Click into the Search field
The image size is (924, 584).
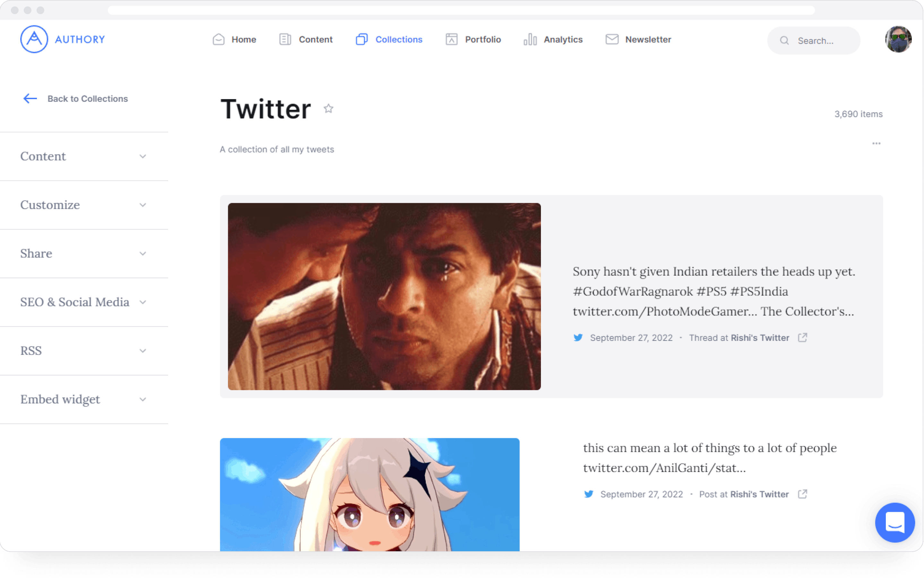[814, 40]
